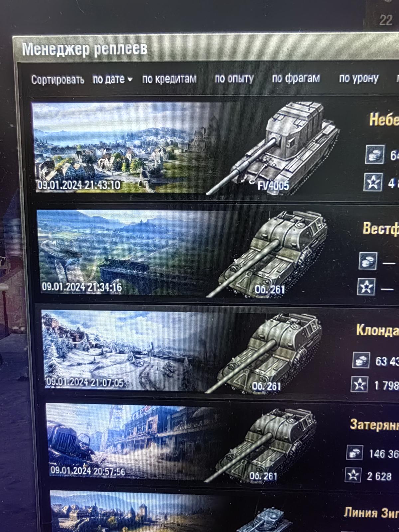
Task: Click the credits icon showing 63 43 value
Action: [x=361, y=360]
